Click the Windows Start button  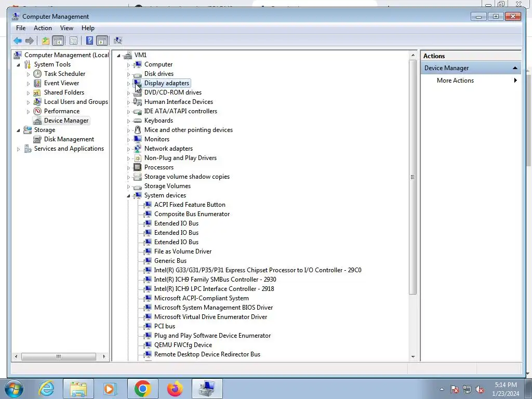click(x=14, y=389)
